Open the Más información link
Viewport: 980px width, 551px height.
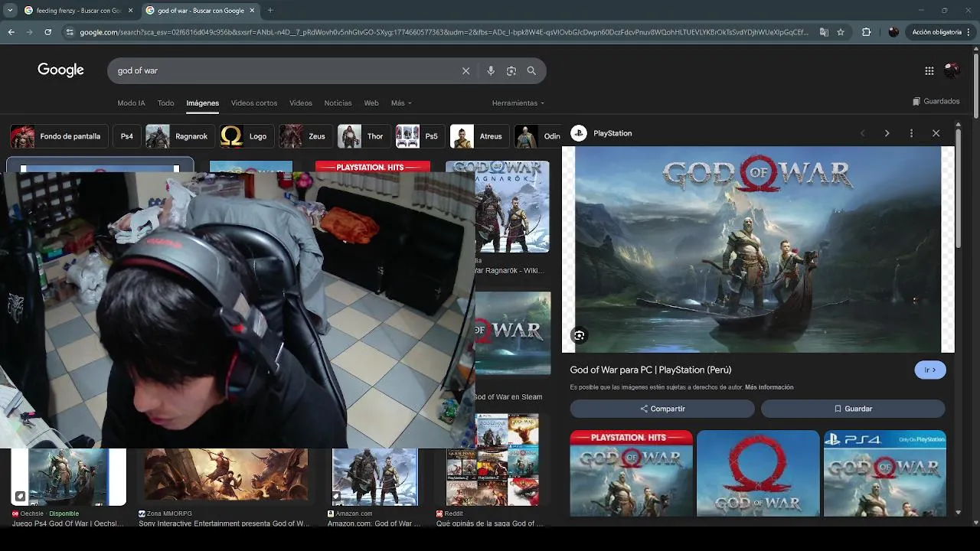(769, 387)
